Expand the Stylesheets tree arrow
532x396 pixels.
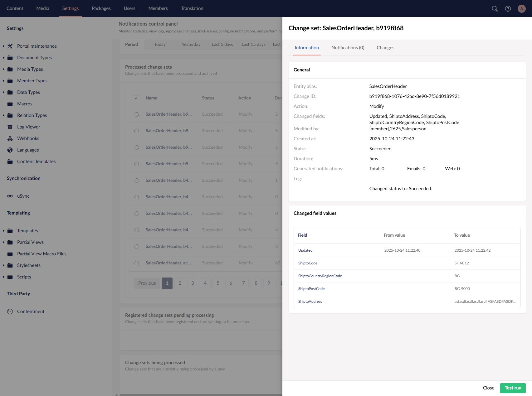3,265
